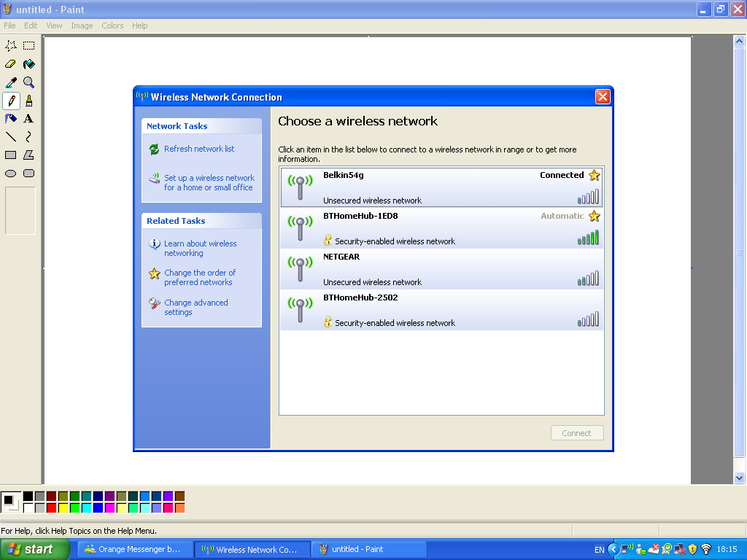747x560 pixels.
Task: Select the NETGEAR network entry
Action: pyautogui.click(x=441, y=269)
